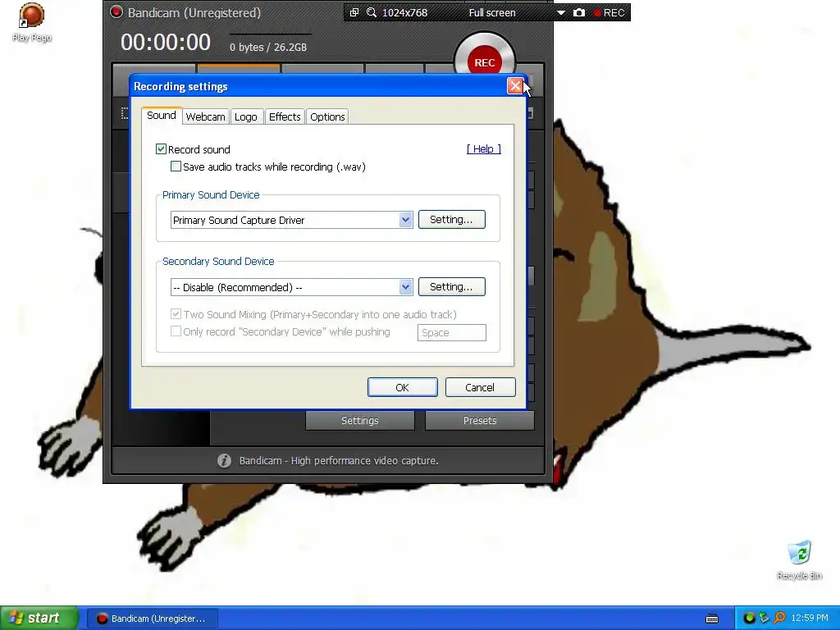The height and width of the screenshot is (630, 840).
Task: Click the info icon in Bandicam status bar
Action: pos(225,460)
